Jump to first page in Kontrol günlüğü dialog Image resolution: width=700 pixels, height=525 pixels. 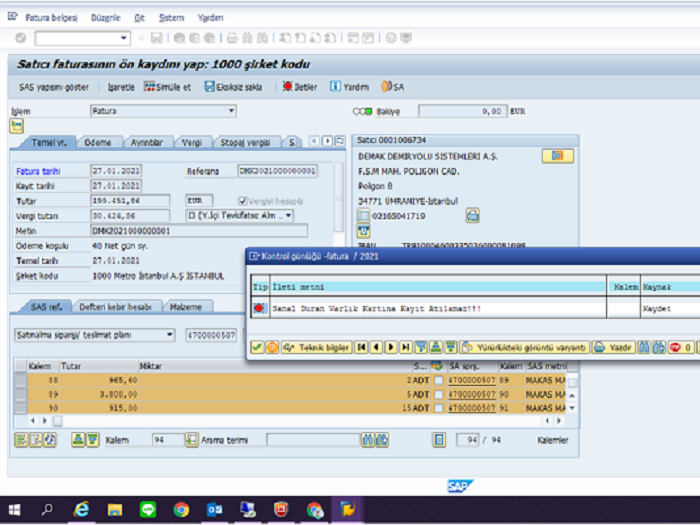[361, 347]
